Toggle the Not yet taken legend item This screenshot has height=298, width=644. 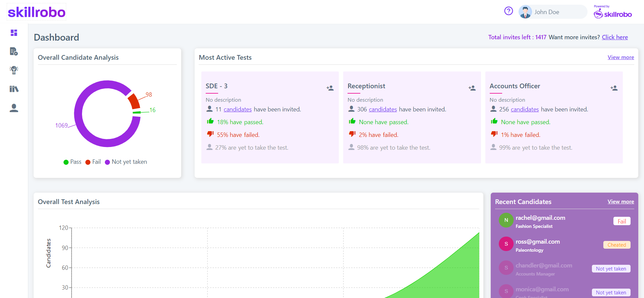(126, 162)
